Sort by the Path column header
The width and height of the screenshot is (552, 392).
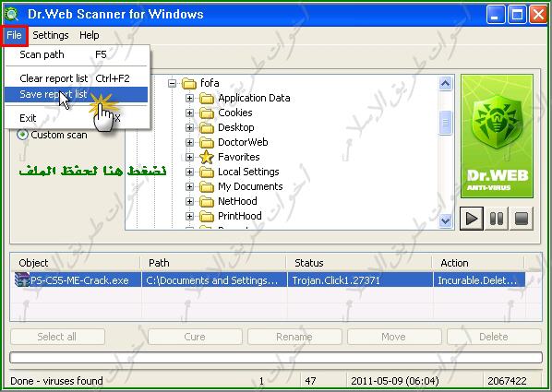coord(213,263)
